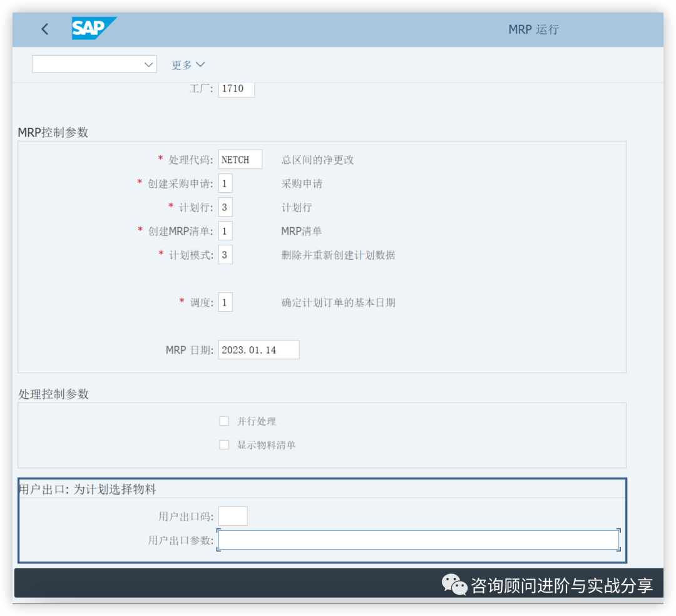The image size is (676, 616).
Task: Click the 用户出口参数 input field
Action: tap(418, 540)
